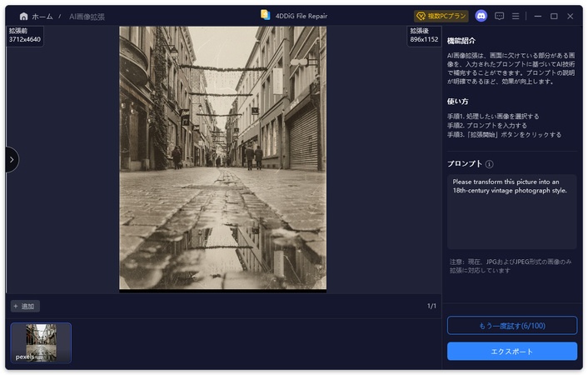Click the prompt info icon
588x375 pixels.
pos(489,164)
